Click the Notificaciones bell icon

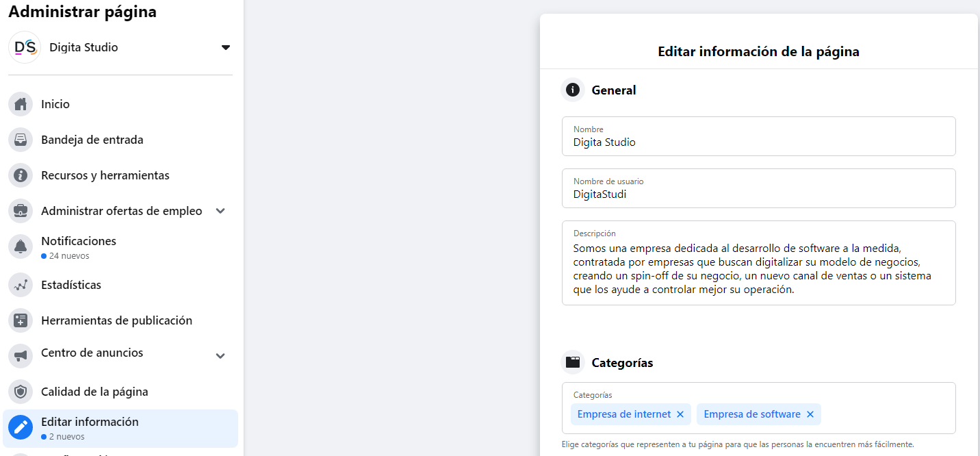[21, 247]
